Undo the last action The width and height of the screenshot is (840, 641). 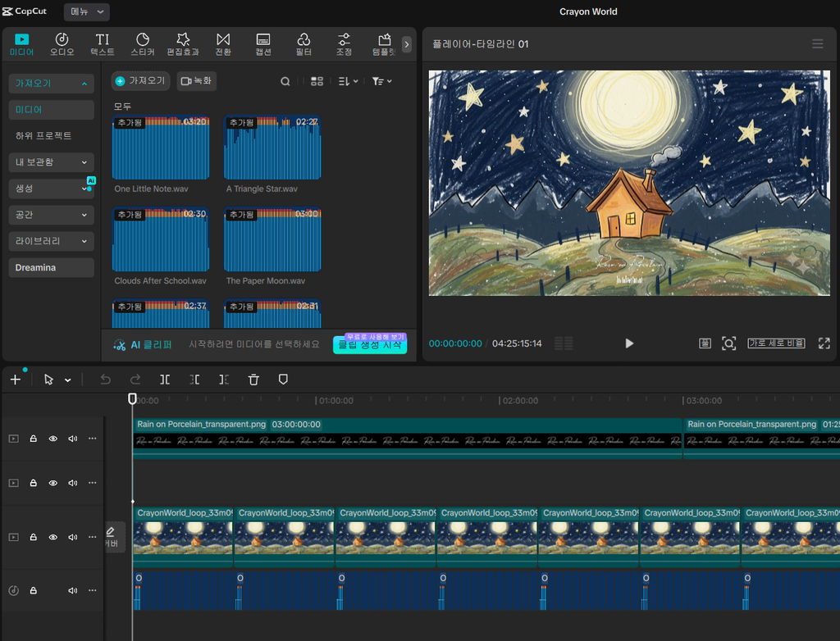click(106, 380)
